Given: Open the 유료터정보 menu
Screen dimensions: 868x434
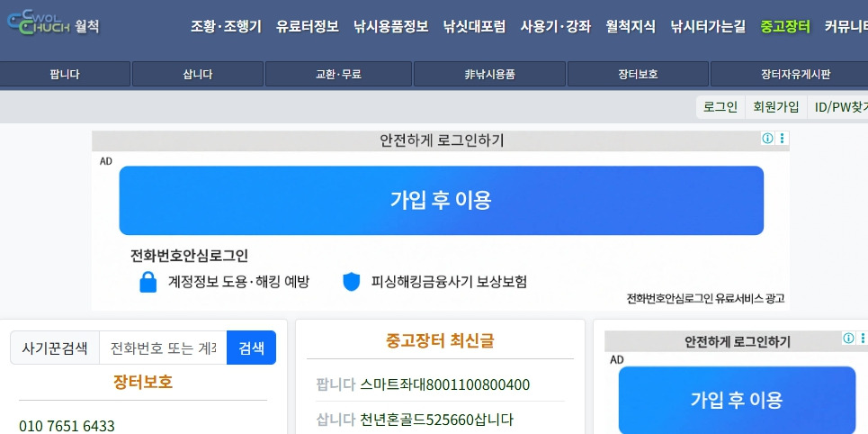Looking at the screenshot, I should [x=308, y=26].
